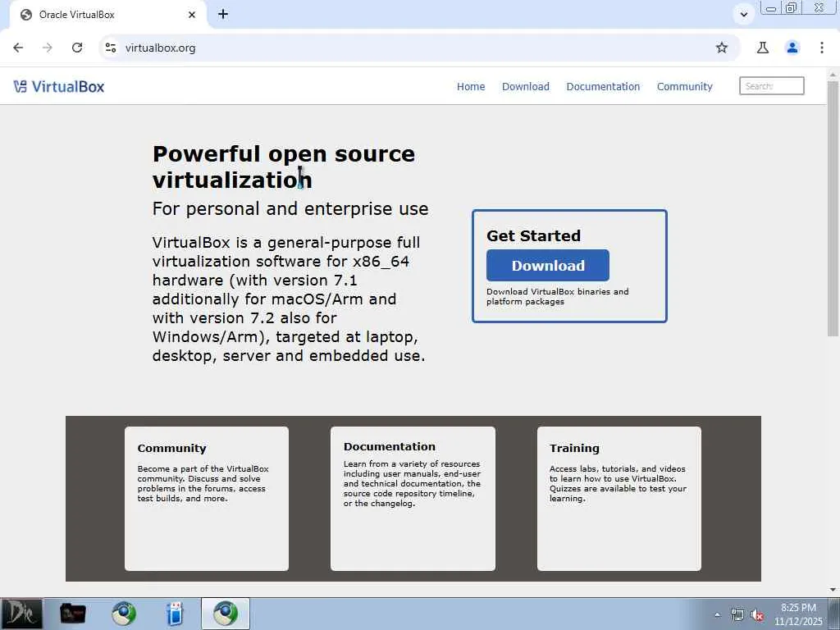This screenshot has height=630, width=840.
Task: Open a new tab with plus button
Action: [x=223, y=15]
